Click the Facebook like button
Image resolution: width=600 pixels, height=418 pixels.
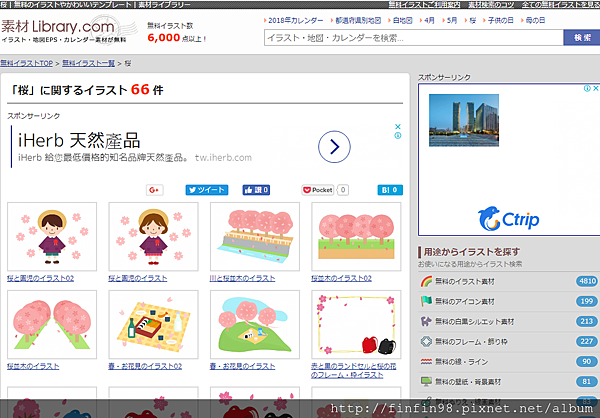[256, 190]
